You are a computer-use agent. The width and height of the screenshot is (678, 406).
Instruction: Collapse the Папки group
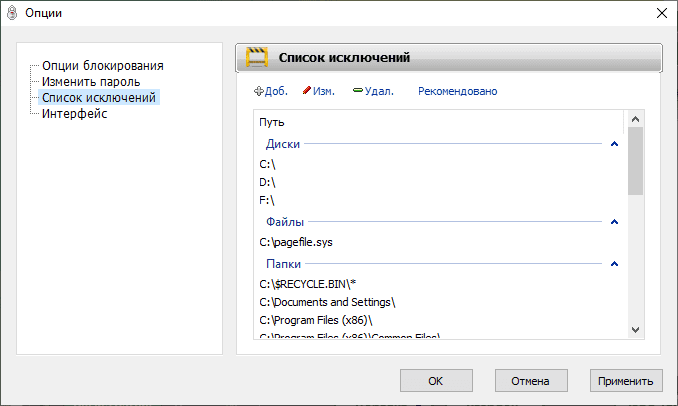[x=614, y=264]
